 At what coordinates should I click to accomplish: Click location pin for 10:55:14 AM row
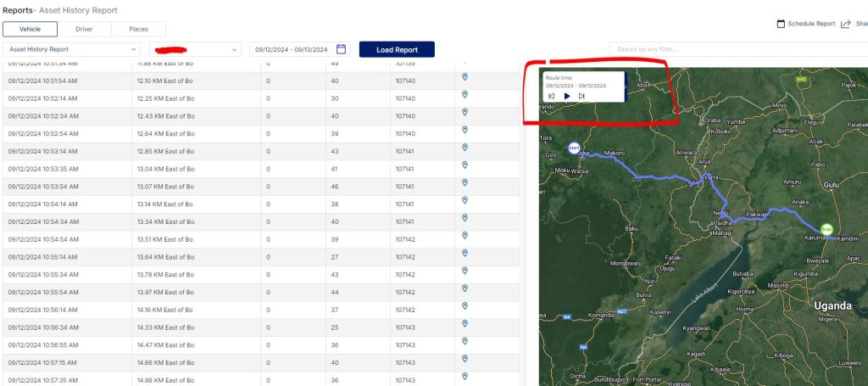tap(465, 253)
